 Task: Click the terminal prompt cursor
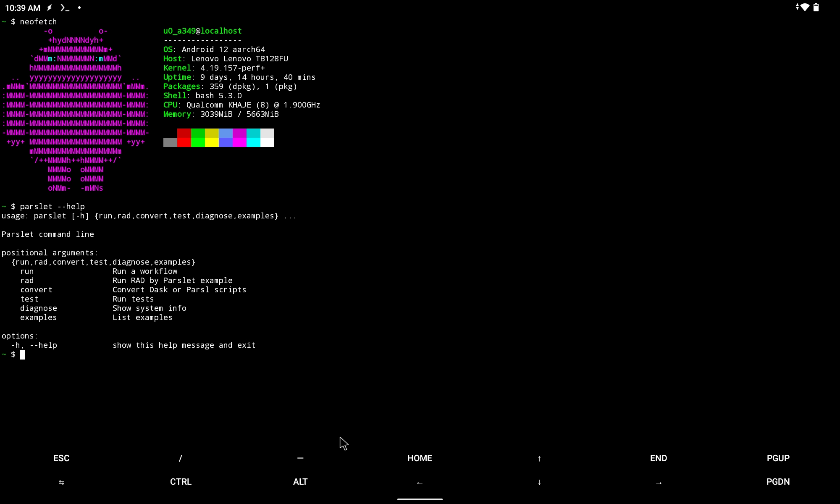pyautogui.click(x=23, y=355)
